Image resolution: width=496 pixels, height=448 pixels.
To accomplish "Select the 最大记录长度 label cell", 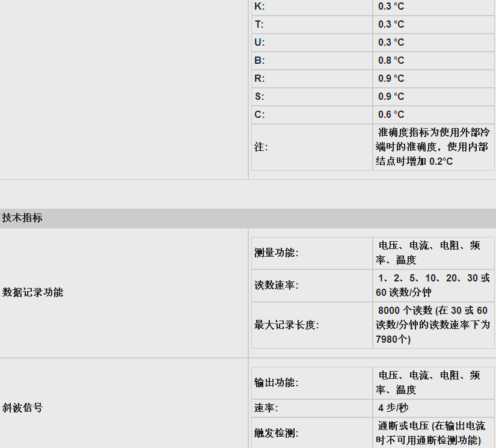I will pyautogui.click(x=286, y=325).
